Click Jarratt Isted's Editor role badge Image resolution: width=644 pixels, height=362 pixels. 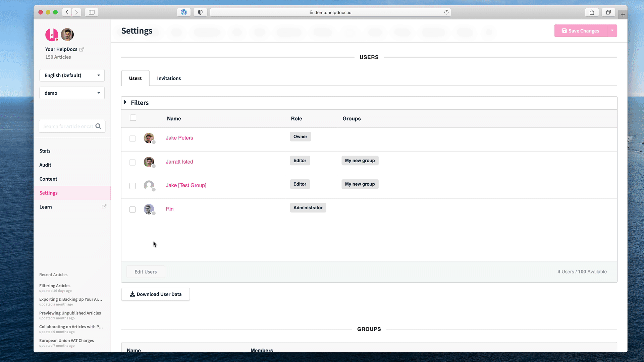300,161
